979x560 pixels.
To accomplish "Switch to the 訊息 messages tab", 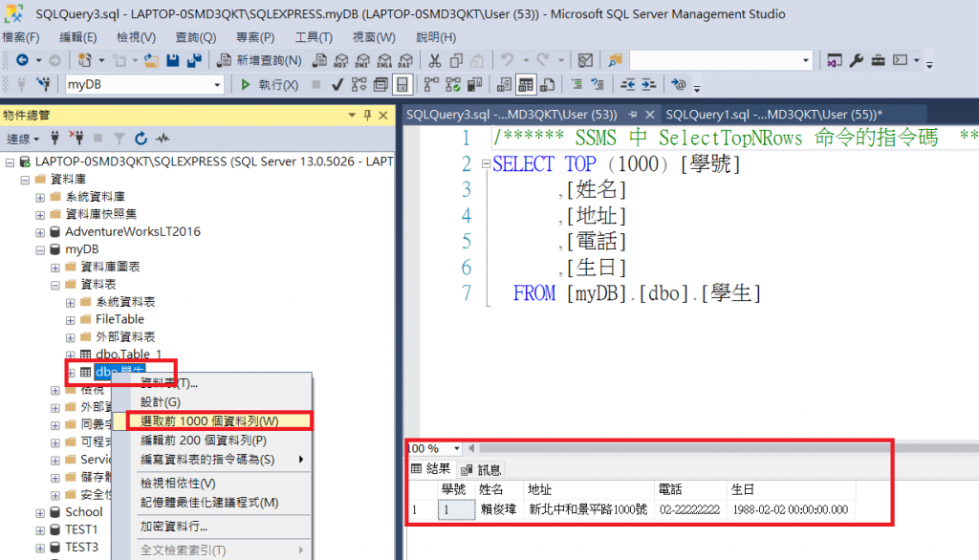I will 482,469.
